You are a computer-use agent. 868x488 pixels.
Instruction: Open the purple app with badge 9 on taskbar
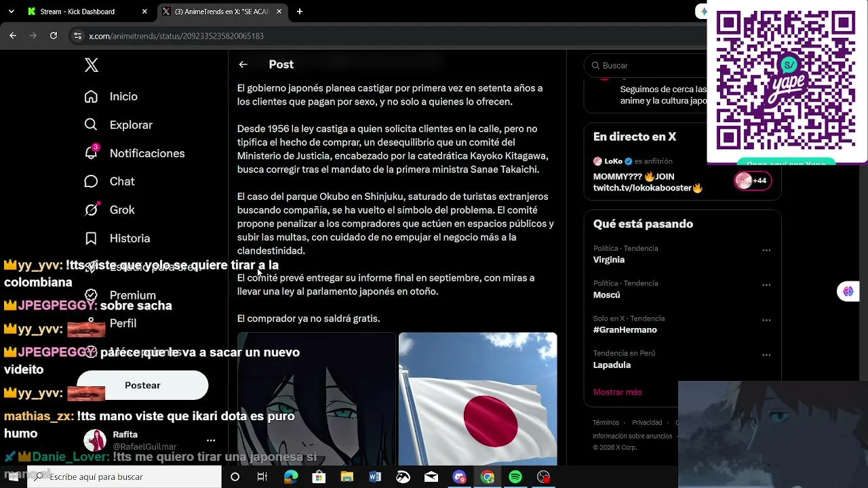tap(460, 477)
